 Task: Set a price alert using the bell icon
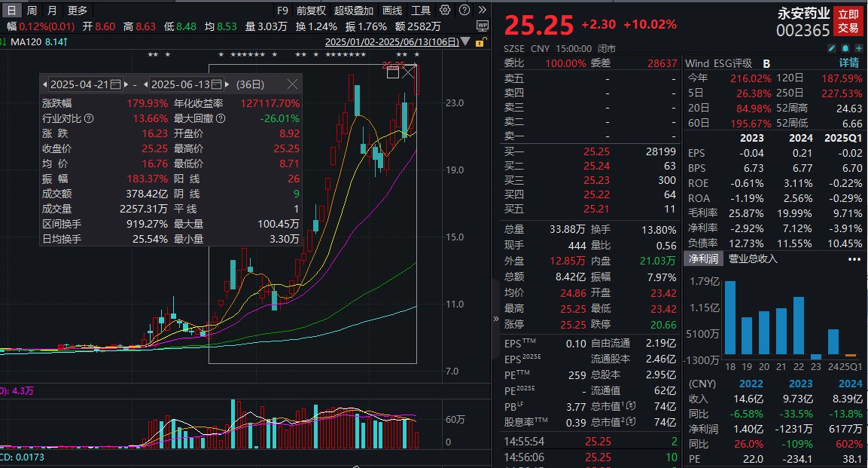point(845,47)
